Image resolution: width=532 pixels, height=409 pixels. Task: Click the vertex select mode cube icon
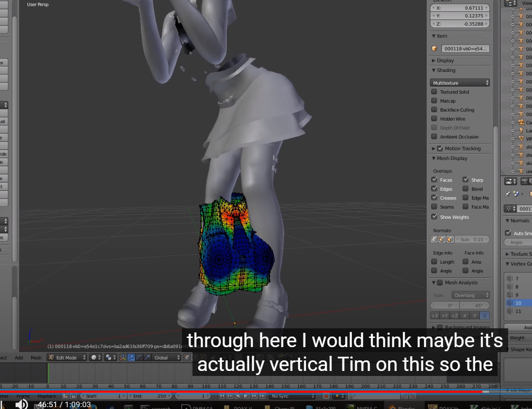tap(187, 357)
